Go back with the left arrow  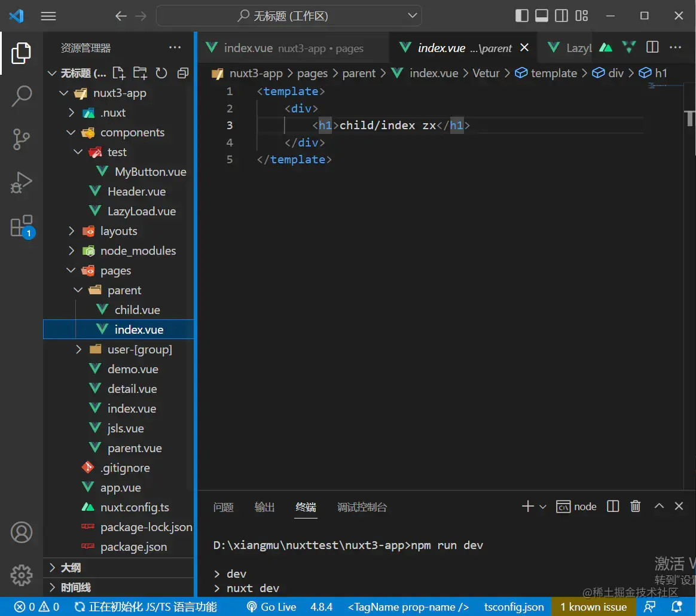(121, 16)
